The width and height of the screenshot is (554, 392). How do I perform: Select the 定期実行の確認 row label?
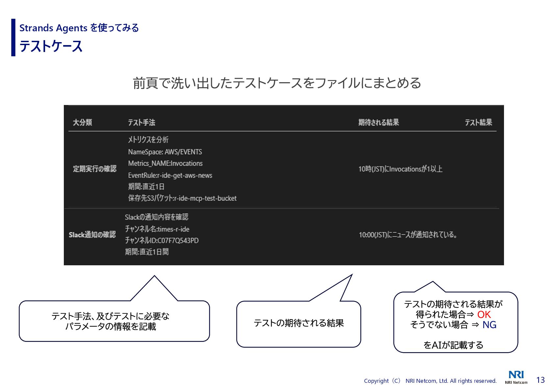click(x=95, y=169)
